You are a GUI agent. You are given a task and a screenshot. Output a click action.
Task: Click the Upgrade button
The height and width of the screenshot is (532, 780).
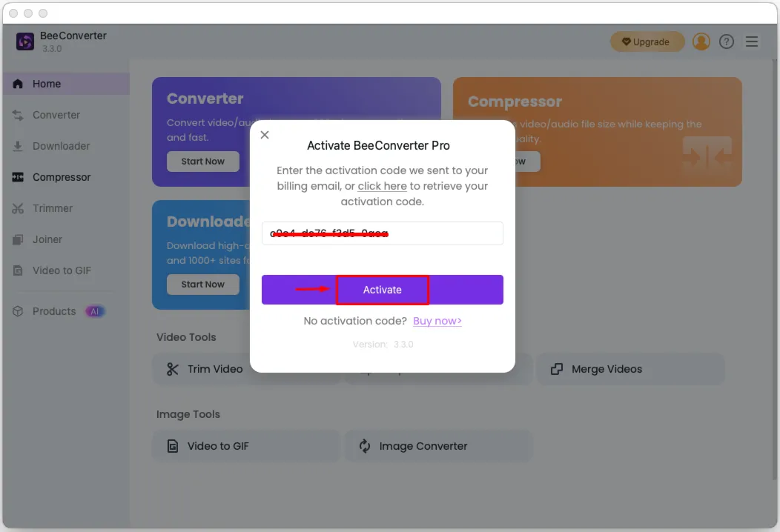(647, 41)
